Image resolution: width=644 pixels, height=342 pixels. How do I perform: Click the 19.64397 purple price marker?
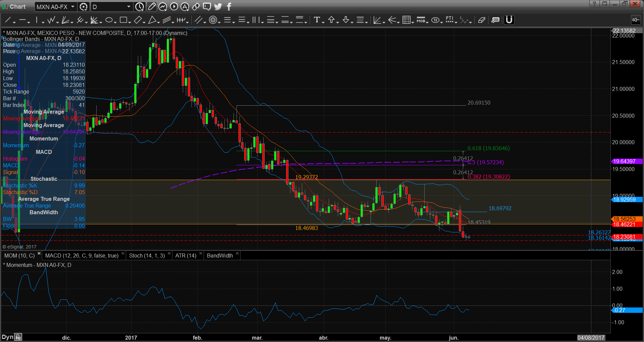coord(627,162)
